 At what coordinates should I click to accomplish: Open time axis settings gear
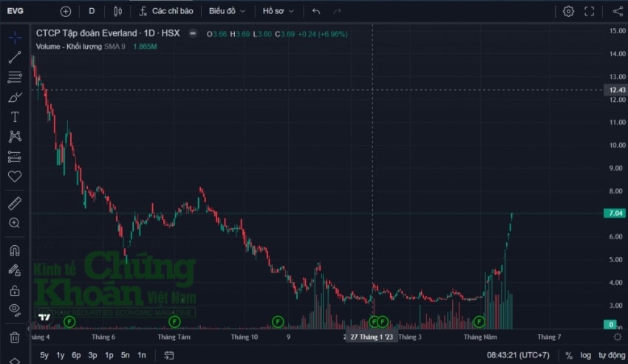click(x=618, y=337)
